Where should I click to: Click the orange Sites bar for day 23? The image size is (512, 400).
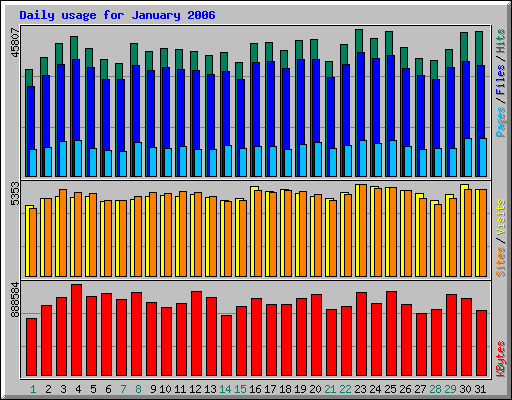(x=363, y=230)
